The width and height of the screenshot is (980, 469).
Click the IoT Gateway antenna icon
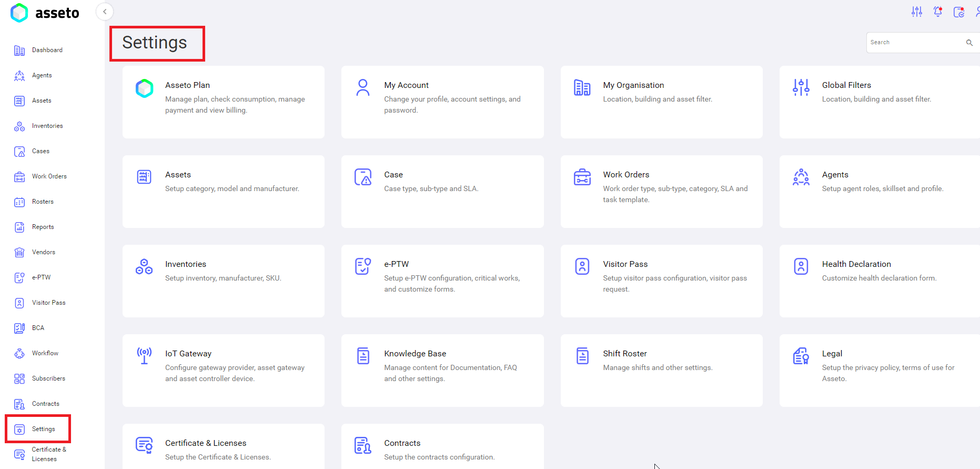(x=144, y=356)
